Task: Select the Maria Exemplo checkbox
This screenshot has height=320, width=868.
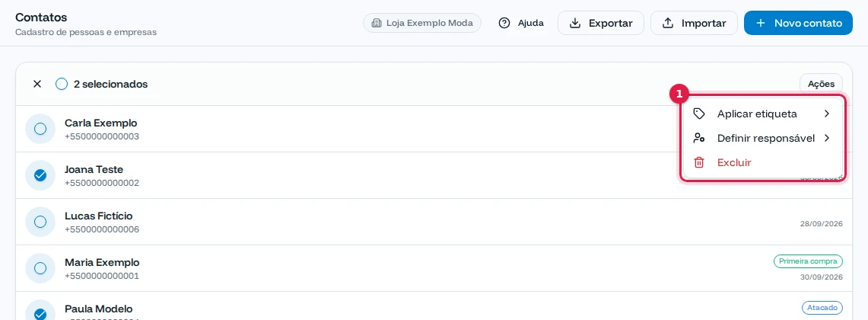Action: click(40, 268)
